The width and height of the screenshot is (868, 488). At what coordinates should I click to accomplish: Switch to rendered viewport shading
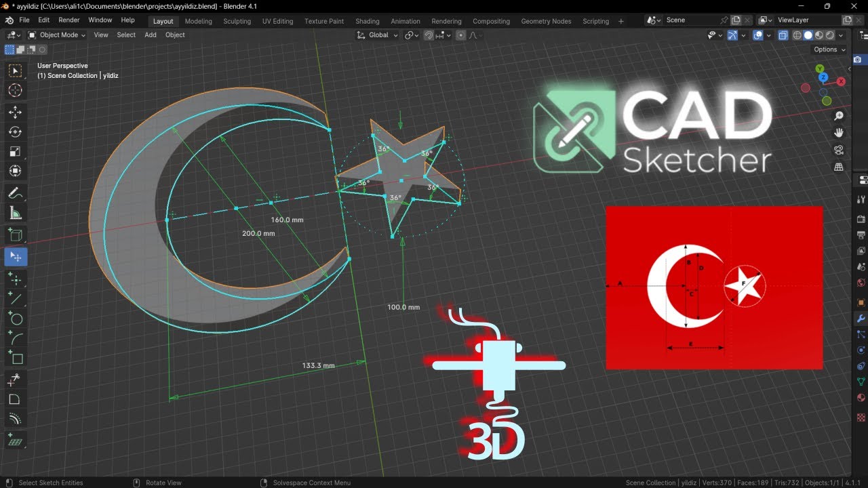pos(829,35)
